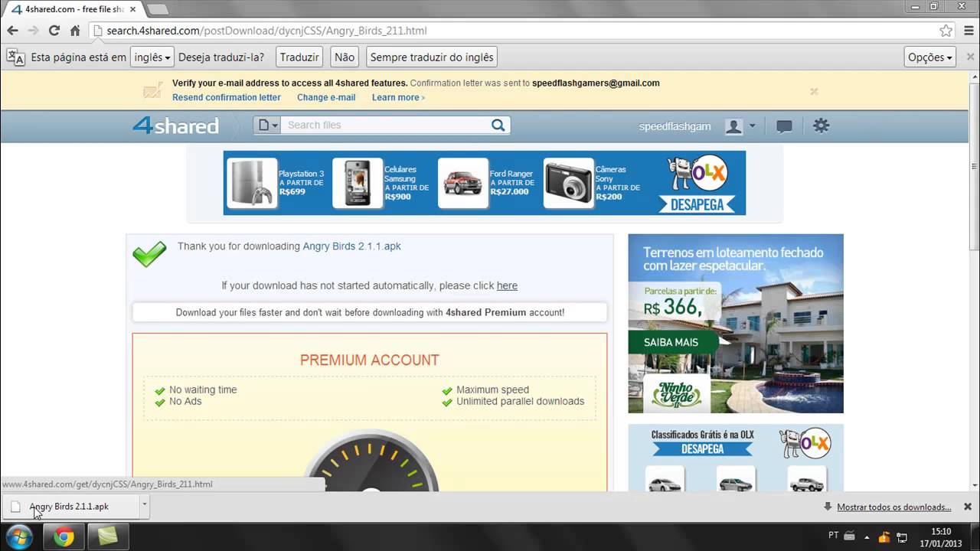Click the green checkmark download icon
The height and width of the screenshot is (551, 980).
click(x=149, y=253)
